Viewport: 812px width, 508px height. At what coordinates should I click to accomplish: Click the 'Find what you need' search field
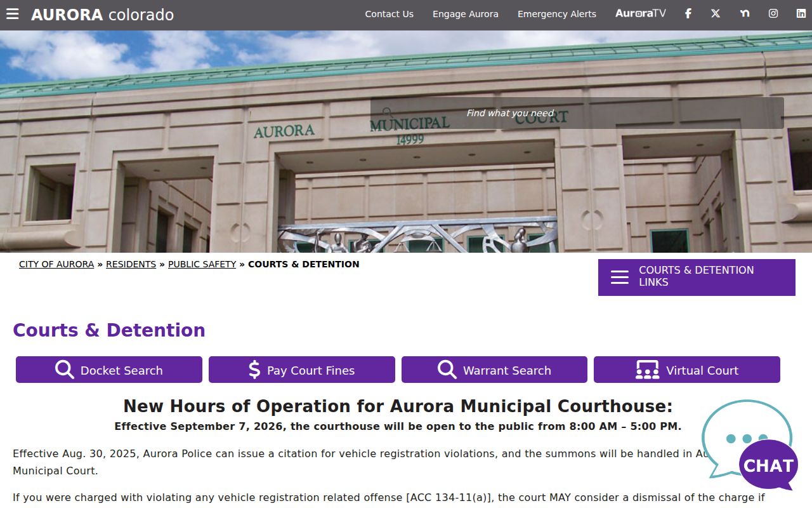point(577,113)
